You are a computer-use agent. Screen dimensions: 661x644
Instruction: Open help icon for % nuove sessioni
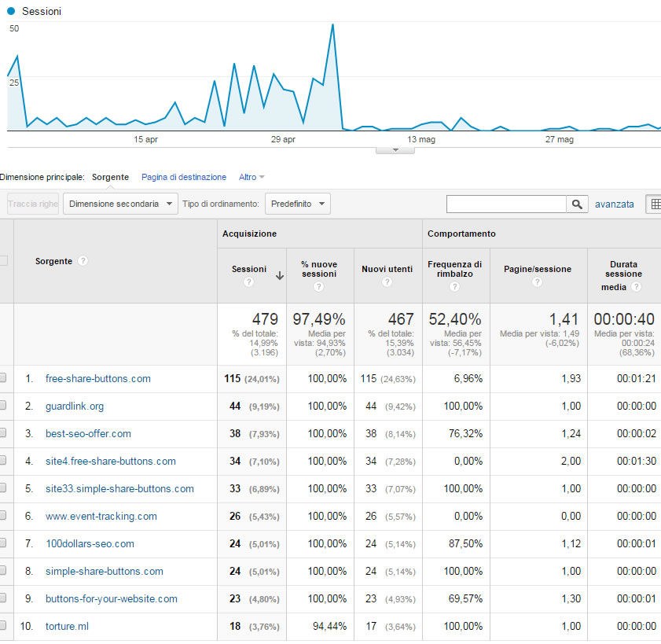[318, 287]
